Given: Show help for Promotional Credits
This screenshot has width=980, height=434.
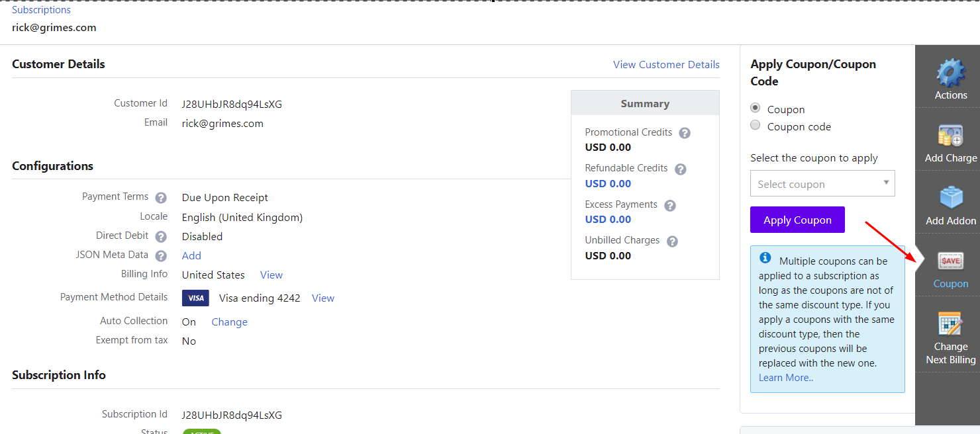Looking at the screenshot, I should click(x=685, y=133).
